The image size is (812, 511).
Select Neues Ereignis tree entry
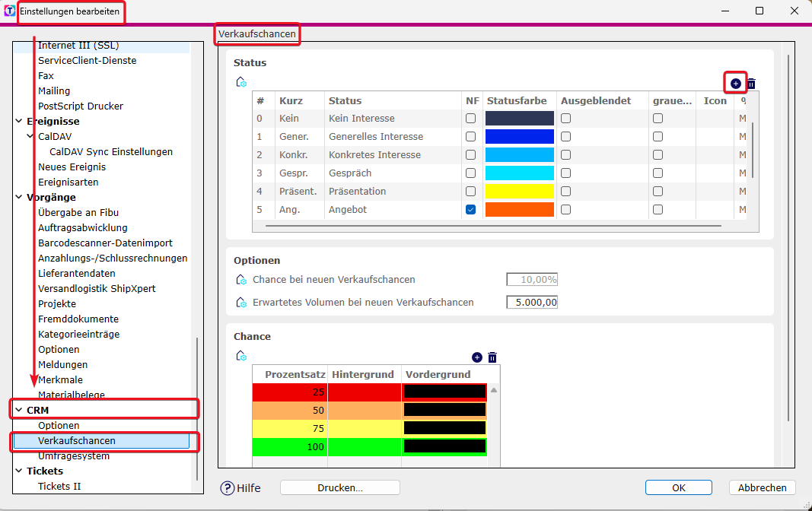pos(72,167)
